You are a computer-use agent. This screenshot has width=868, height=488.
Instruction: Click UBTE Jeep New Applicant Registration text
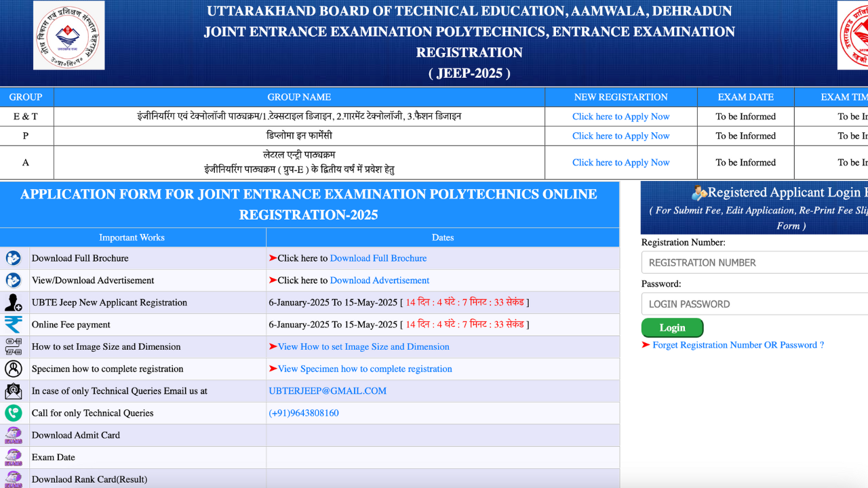[x=109, y=302]
